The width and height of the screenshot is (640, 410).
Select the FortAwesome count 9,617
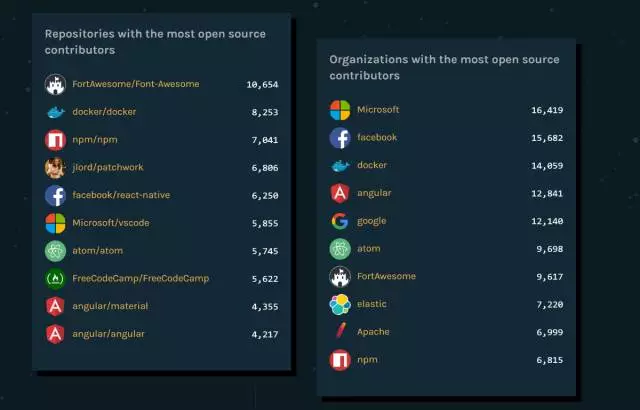550,277
